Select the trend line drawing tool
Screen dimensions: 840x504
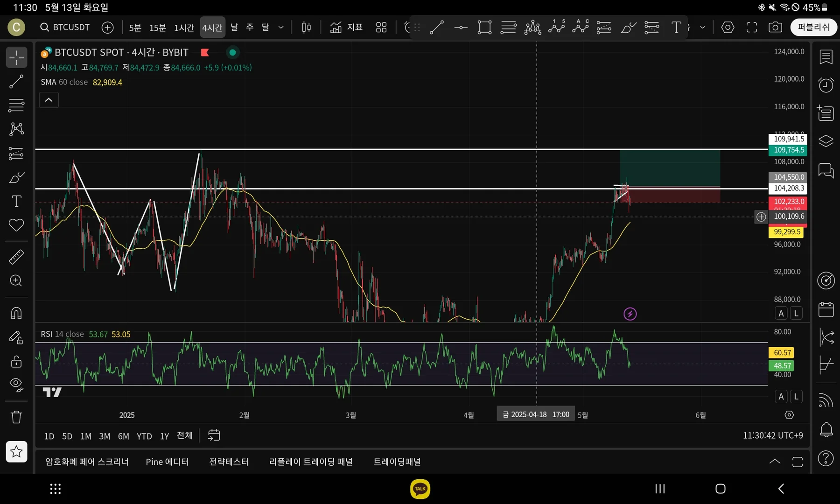[x=16, y=82]
